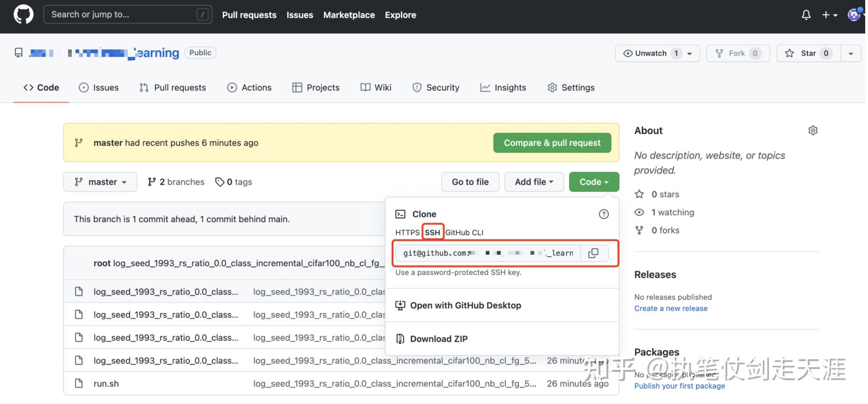Viewport: 868px width, 404px height.
Task: Click the Clone help question icon
Action: pos(603,214)
